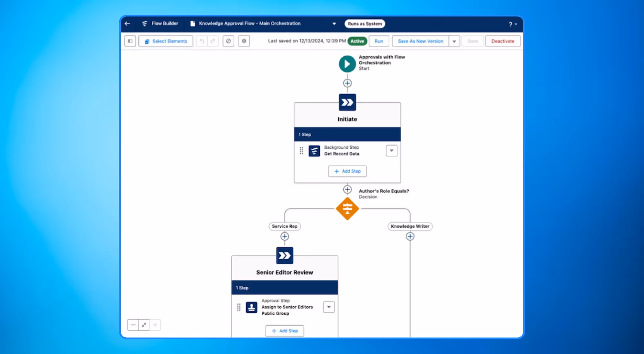Click Get Record Data background step icon

[x=314, y=151]
